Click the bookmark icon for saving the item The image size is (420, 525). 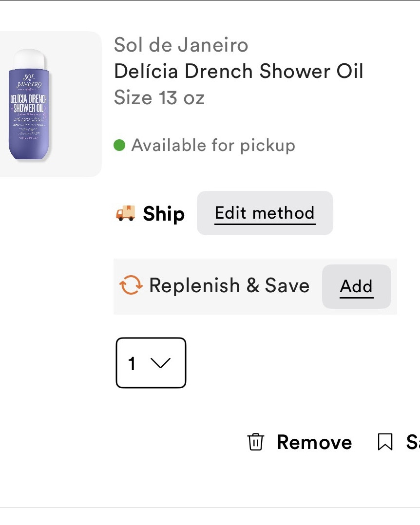(x=385, y=442)
